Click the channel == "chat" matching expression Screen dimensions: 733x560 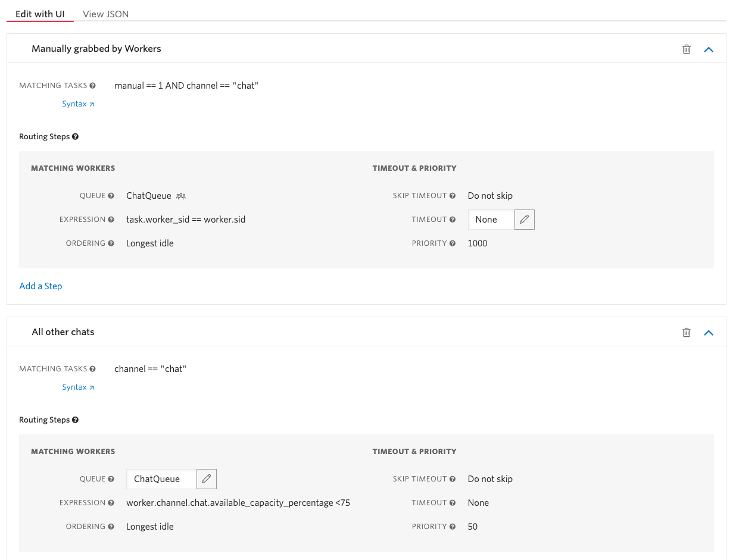pyautogui.click(x=151, y=368)
